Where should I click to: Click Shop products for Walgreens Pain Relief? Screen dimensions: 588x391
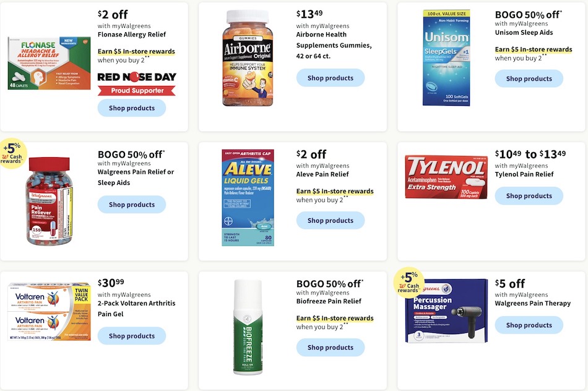[132, 205]
